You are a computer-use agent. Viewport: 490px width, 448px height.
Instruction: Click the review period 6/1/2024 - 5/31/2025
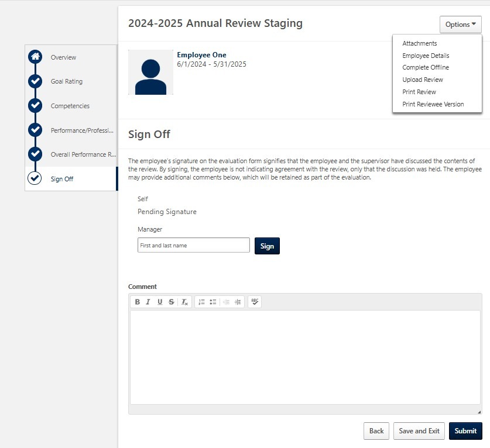tap(211, 64)
